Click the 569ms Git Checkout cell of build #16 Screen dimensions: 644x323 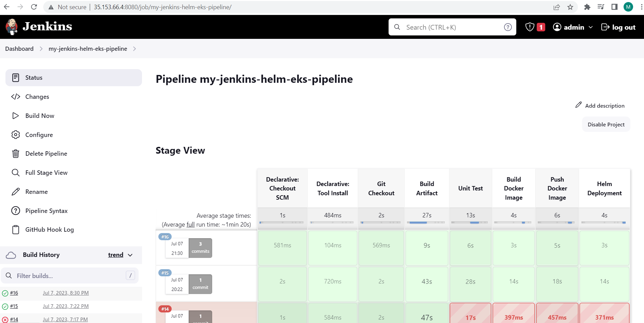coord(381,248)
